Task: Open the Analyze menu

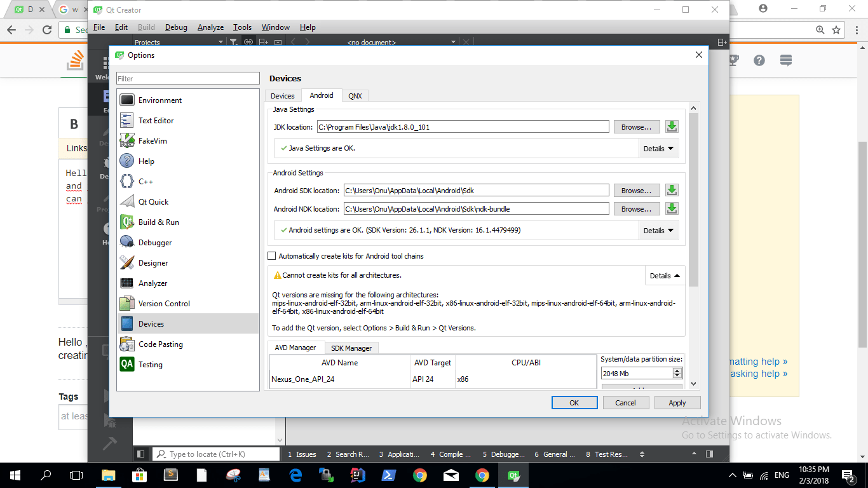Action: click(x=210, y=27)
